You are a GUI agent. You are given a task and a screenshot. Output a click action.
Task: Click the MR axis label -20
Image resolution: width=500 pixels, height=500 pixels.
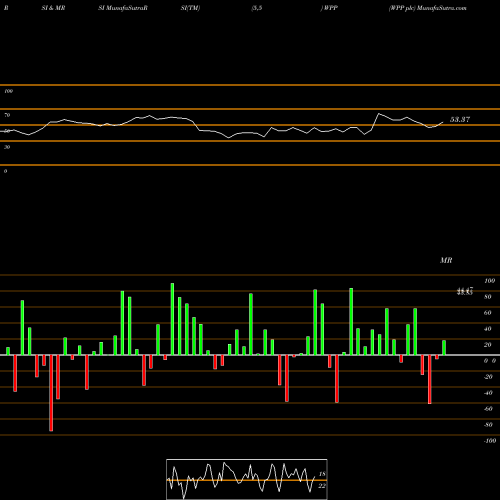[x=488, y=377]
